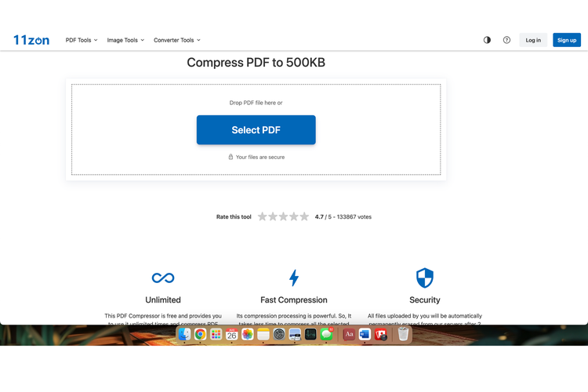
Task: Expand the PDF Tools dropdown
Action: pyautogui.click(x=82, y=40)
